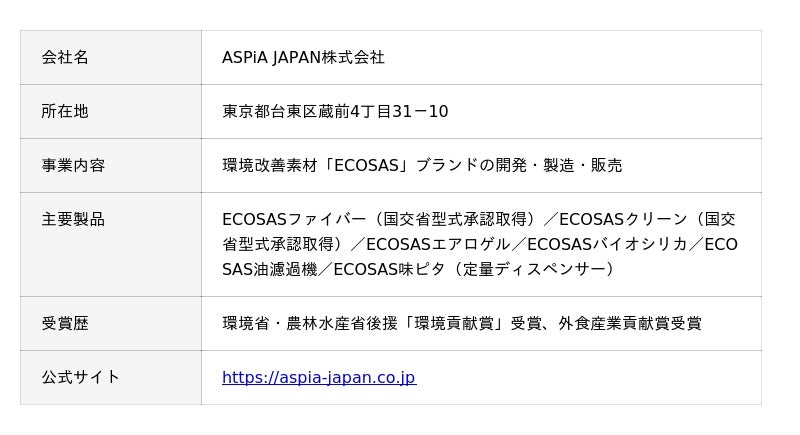Select the 東京都台東区蔵前4丁目31−10 address text
800x435 pixels.
tap(335, 112)
